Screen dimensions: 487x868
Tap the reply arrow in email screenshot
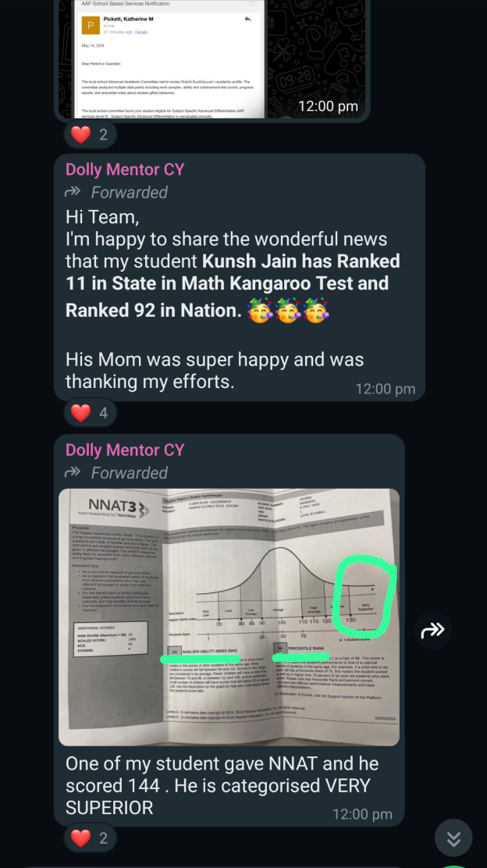tap(248, 20)
